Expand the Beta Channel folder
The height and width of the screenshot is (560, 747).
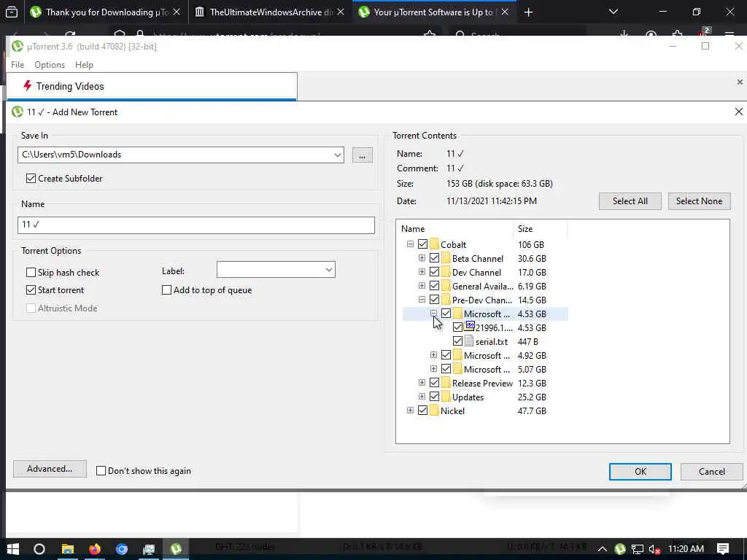(x=422, y=258)
